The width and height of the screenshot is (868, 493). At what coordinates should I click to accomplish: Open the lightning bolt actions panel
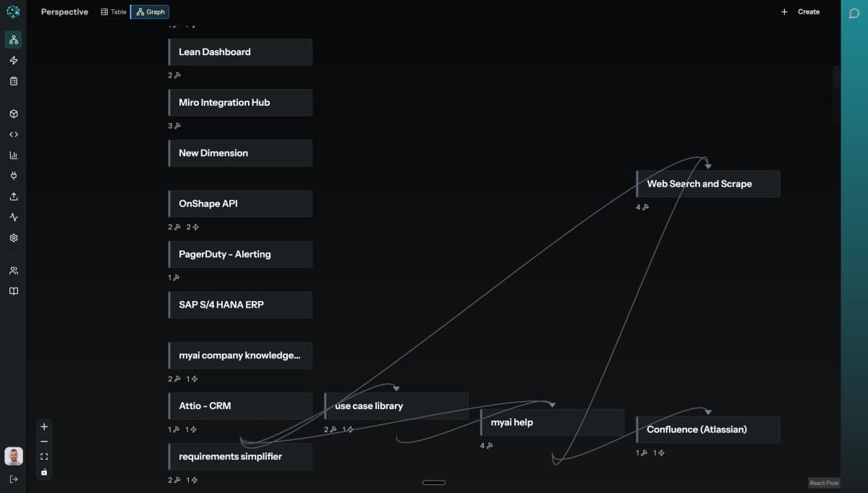tap(13, 61)
